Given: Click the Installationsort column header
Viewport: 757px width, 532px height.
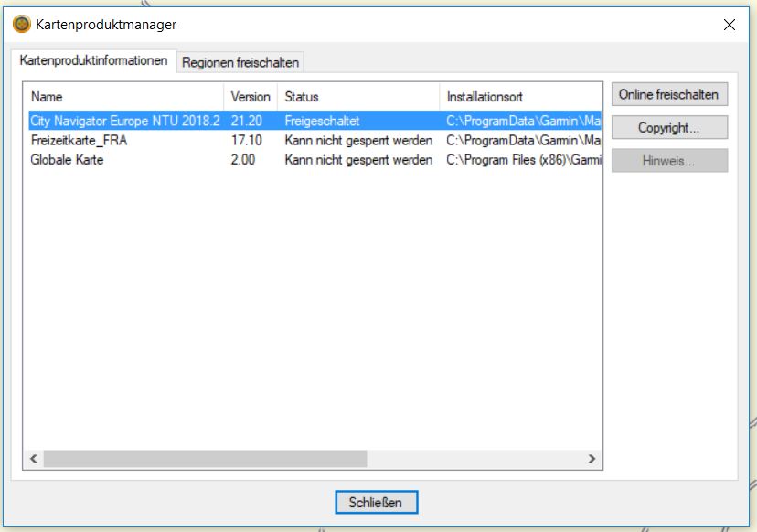Looking at the screenshot, I should pyautogui.click(x=520, y=97).
